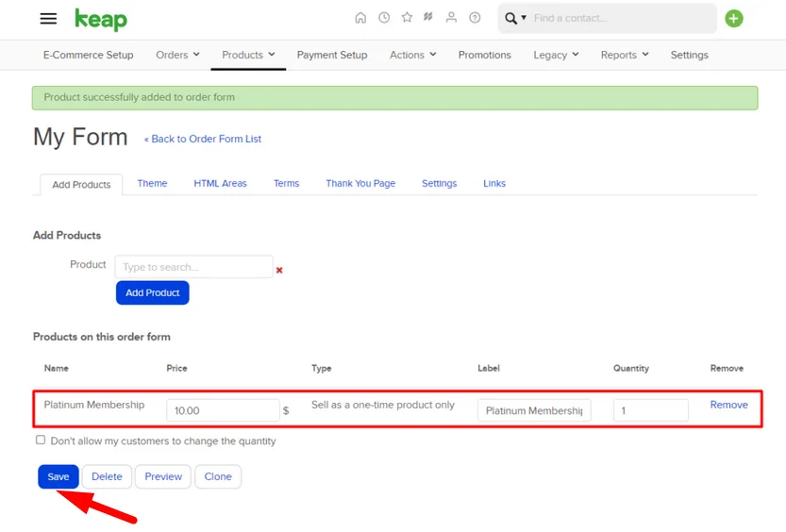
Task: Go to the home icon
Action: (x=360, y=18)
